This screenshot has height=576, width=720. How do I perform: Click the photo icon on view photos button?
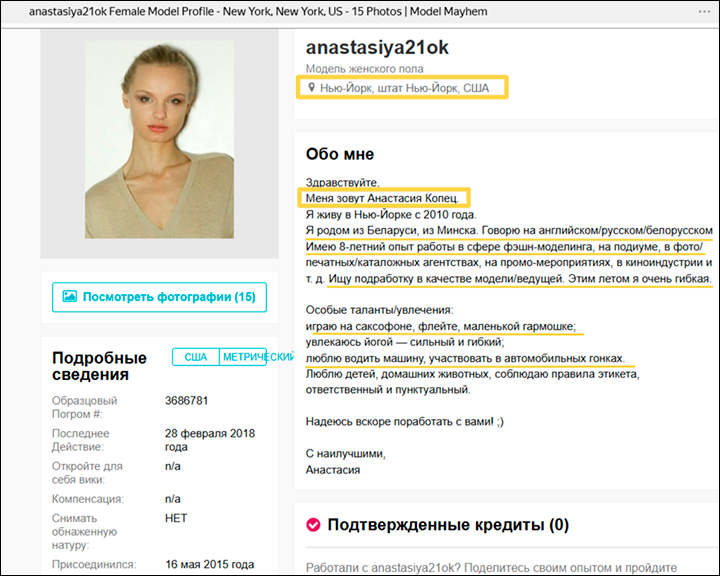(69, 296)
